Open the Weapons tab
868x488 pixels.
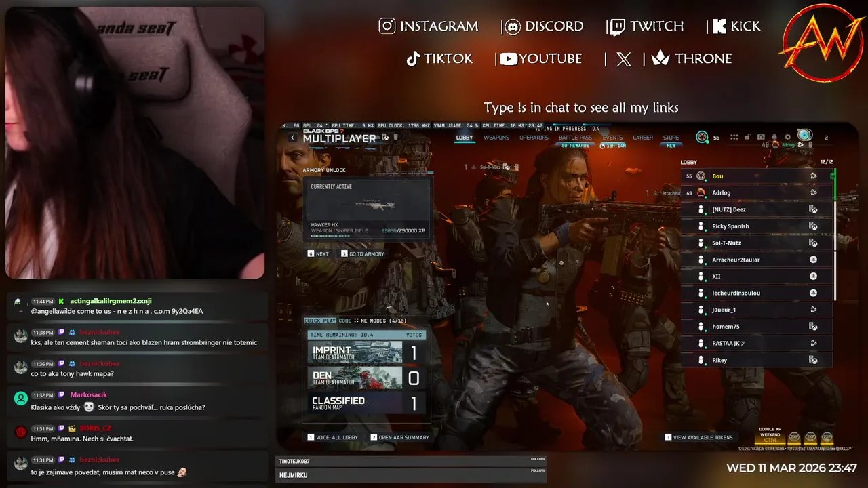[x=496, y=138]
